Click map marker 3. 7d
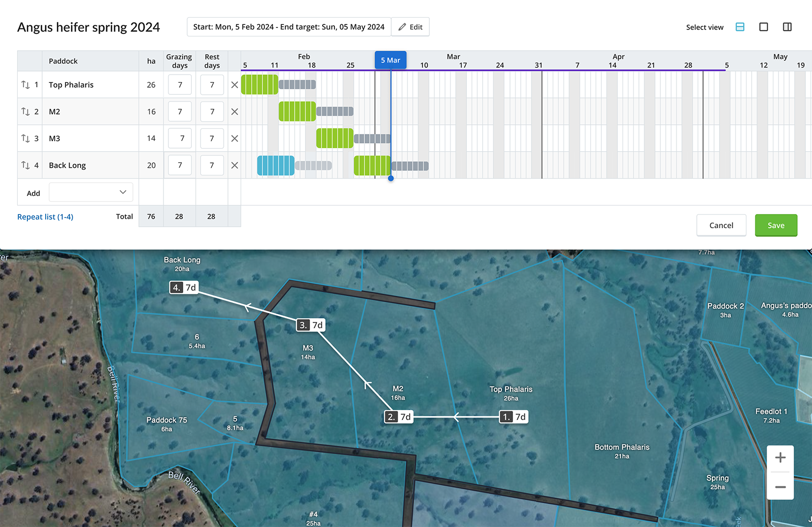812x527 pixels. coord(311,325)
